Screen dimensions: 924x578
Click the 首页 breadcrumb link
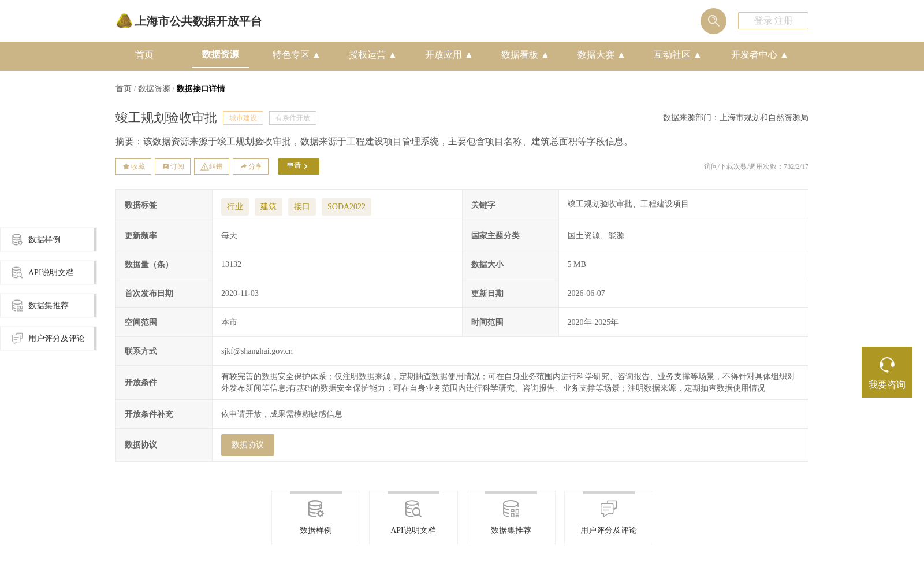pos(124,89)
